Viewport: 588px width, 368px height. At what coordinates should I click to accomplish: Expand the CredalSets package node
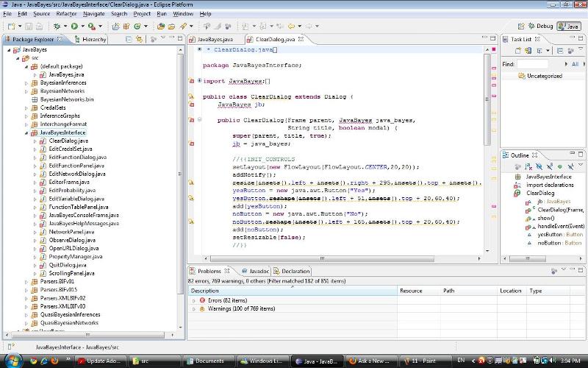tap(26, 107)
